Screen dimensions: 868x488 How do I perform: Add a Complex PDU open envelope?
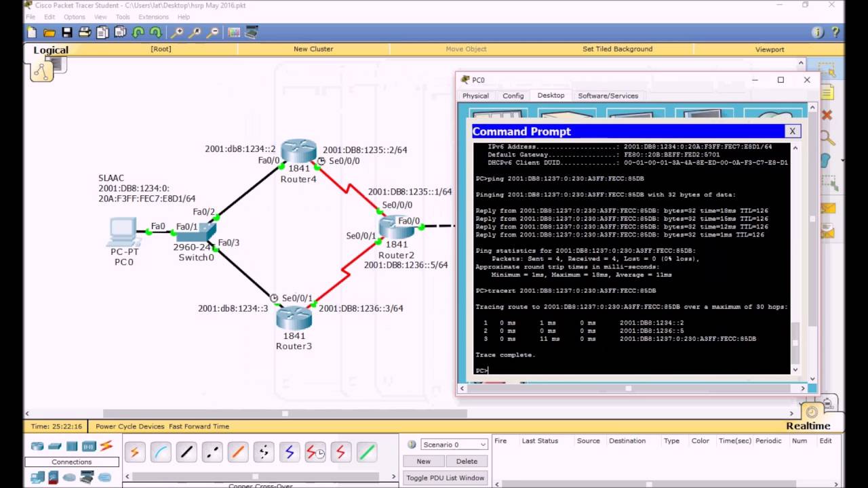pos(827,232)
